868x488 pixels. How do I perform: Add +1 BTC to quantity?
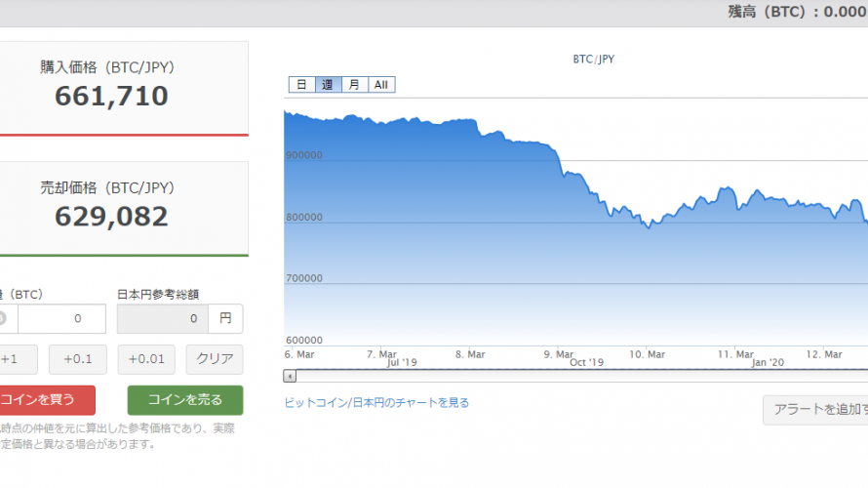[17, 359]
